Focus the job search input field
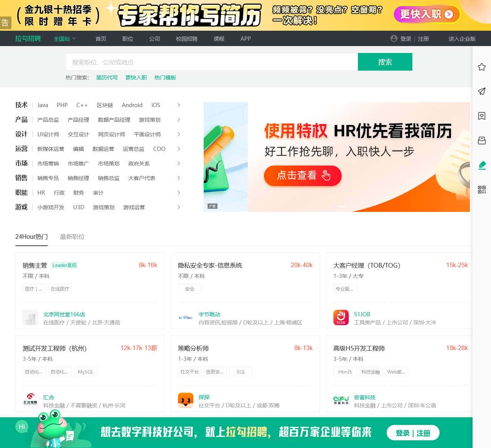The height and width of the screenshot is (448, 491). coord(212,62)
